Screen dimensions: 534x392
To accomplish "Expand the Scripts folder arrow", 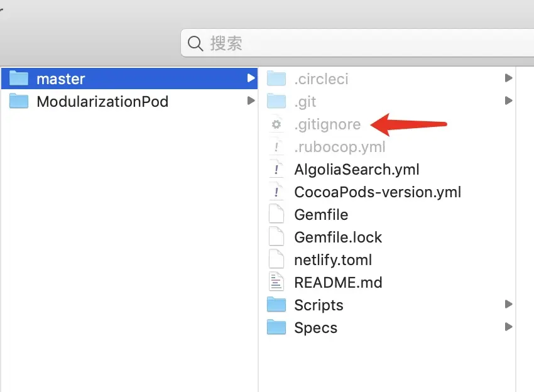I will 508,304.
